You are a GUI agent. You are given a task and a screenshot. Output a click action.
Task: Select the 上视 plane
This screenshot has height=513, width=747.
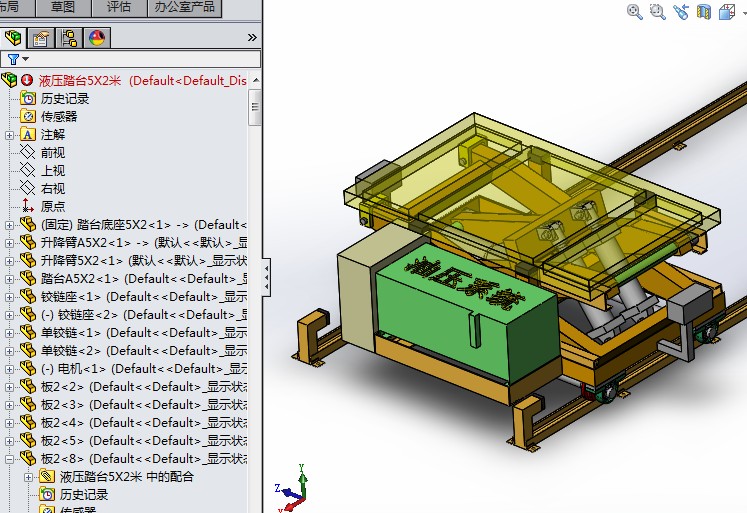[x=53, y=171]
